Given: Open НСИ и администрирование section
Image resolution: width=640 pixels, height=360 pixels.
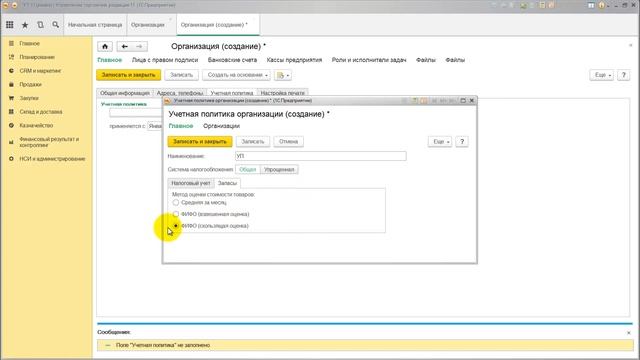Looking at the screenshot, I should click(52, 159).
